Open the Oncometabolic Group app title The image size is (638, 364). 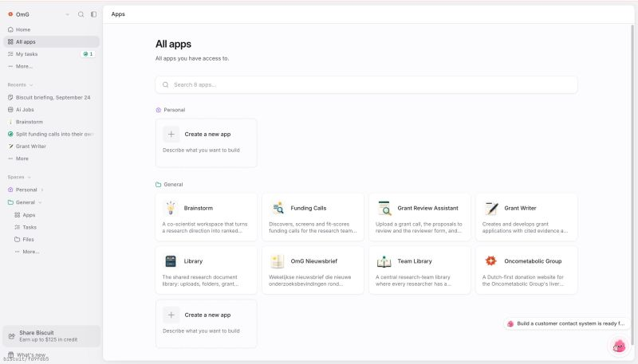tap(533, 261)
